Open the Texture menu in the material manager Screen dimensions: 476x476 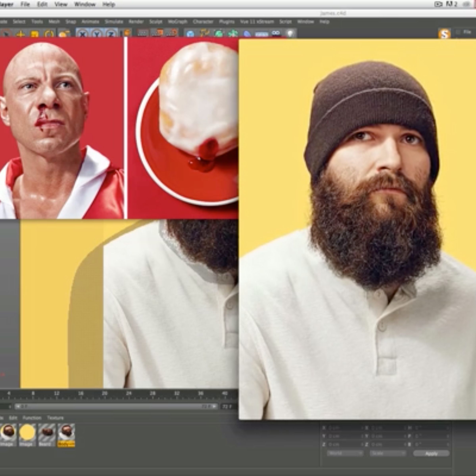click(56, 418)
